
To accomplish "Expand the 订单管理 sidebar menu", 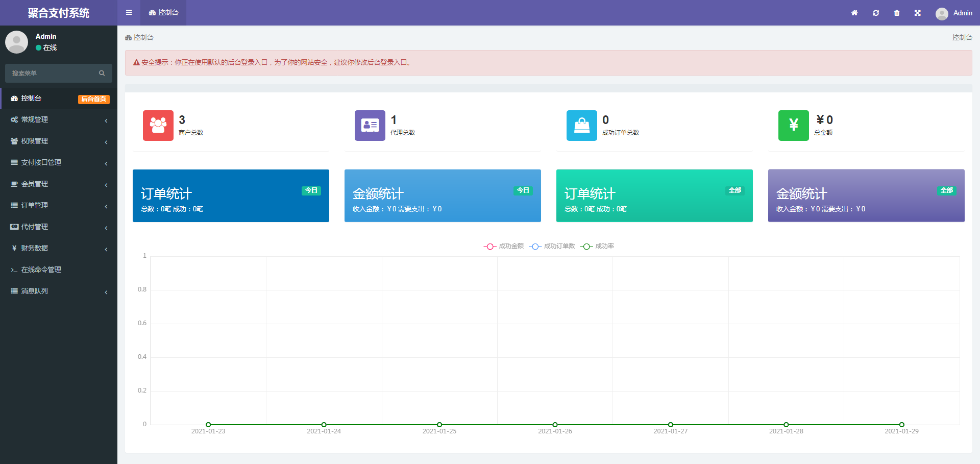I will coord(59,205).
